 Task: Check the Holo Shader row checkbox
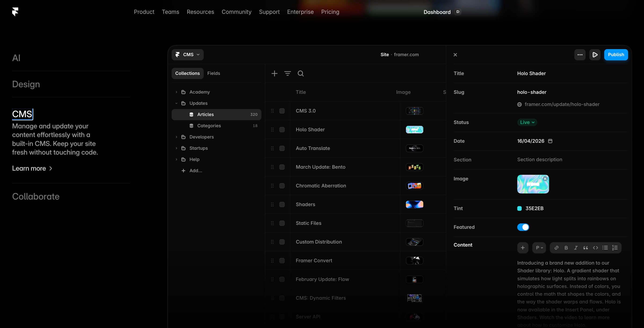click(282, 130)
